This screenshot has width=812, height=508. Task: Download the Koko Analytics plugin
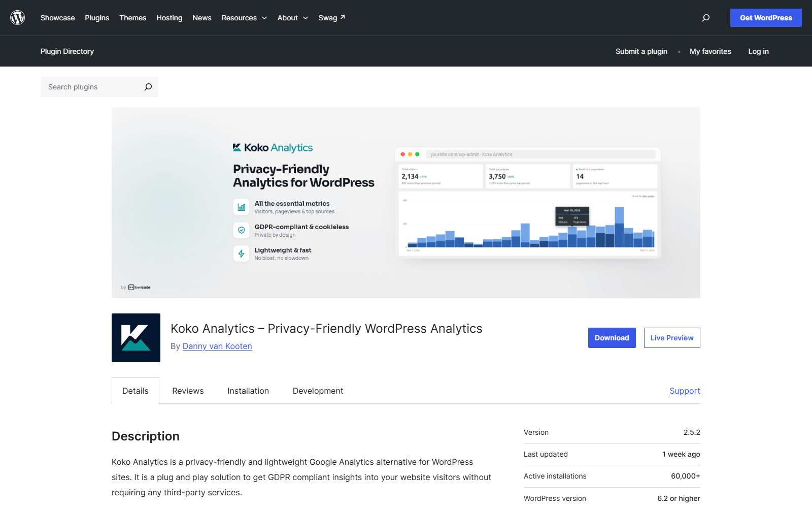click(x=612, y=338)
